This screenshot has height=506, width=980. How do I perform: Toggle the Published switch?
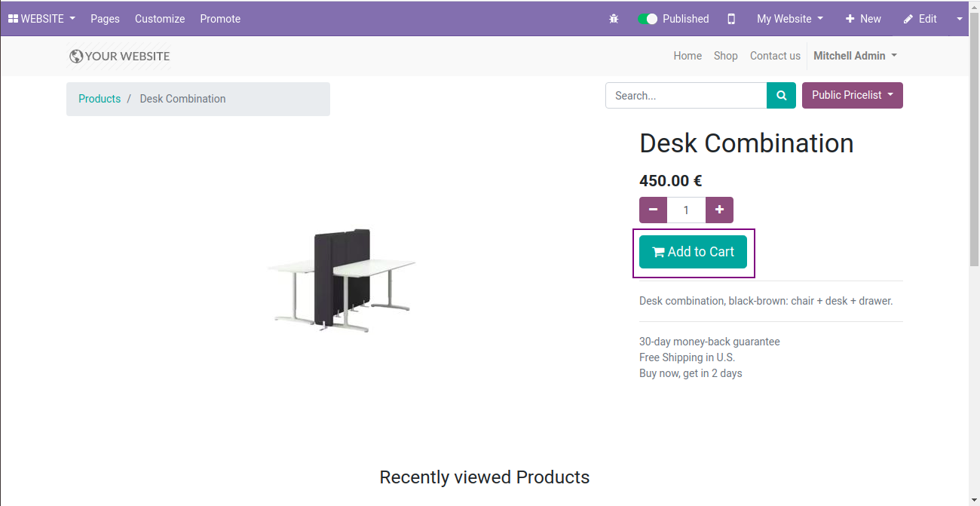[x=647, y=19]
